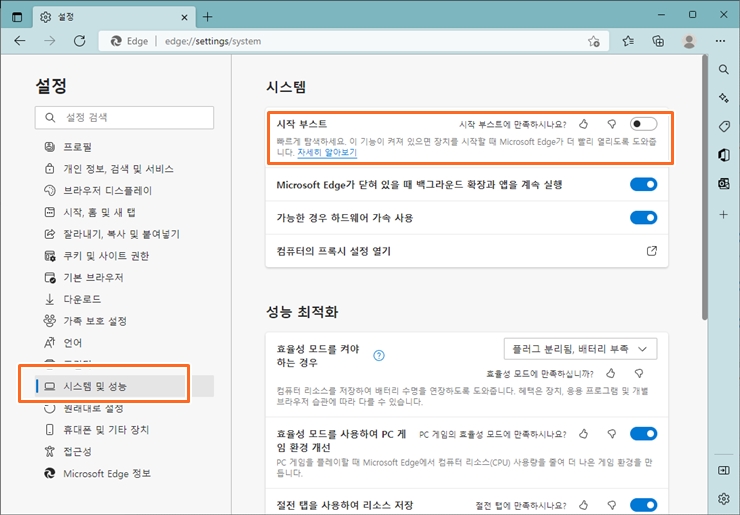This screenshot has width=740, height=515.
Task: Select 원래대로 설정 menu item
Action: click(x=124, y=408)
